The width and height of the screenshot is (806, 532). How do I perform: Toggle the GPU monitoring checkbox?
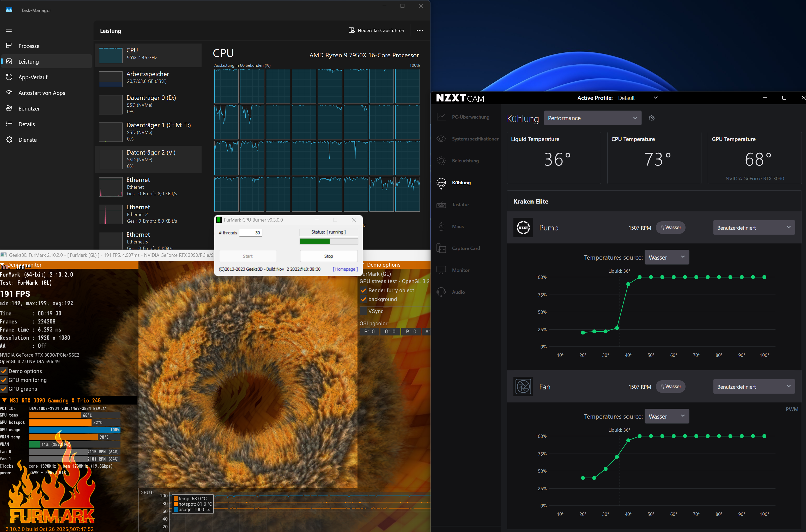tap(4, 380)
